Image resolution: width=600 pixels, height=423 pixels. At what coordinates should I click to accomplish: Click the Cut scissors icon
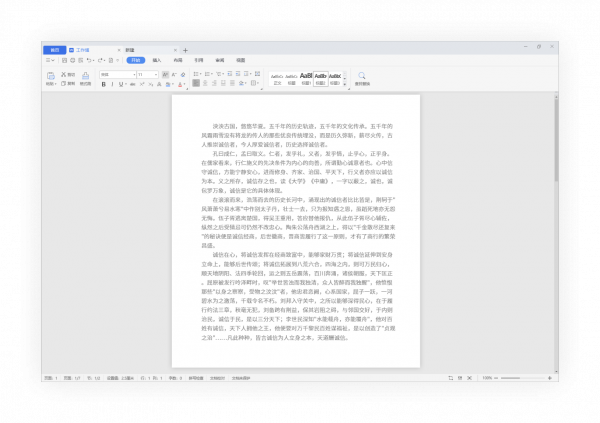click(x=64, y=74)
